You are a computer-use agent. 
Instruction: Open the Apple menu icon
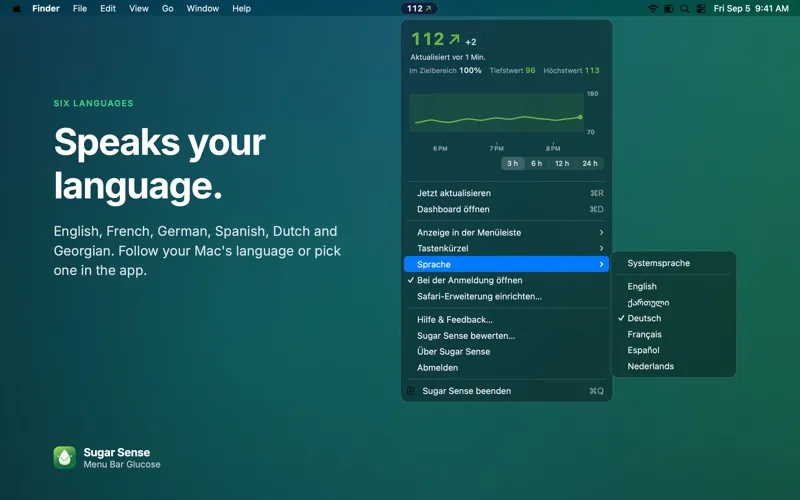tap(17, 9)
